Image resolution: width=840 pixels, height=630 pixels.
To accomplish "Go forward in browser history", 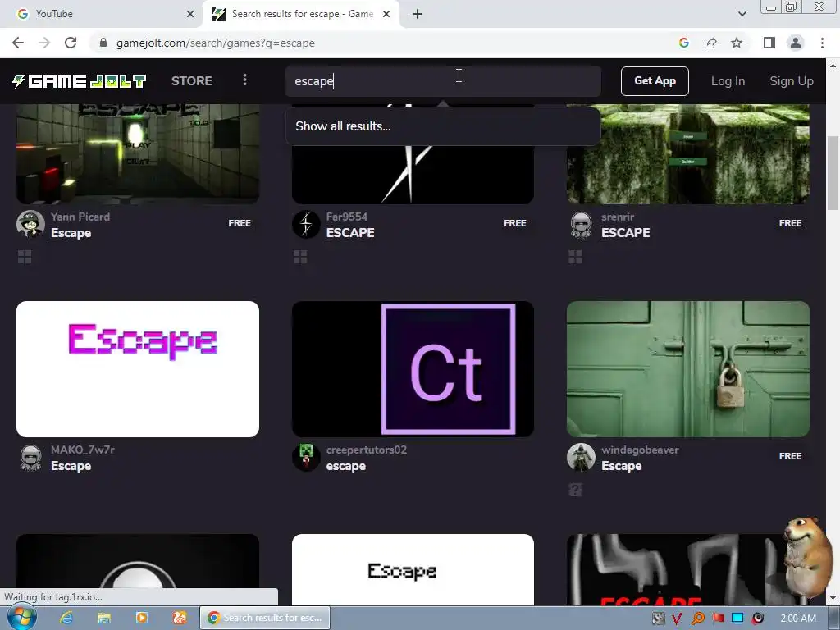I will point(44,43).
